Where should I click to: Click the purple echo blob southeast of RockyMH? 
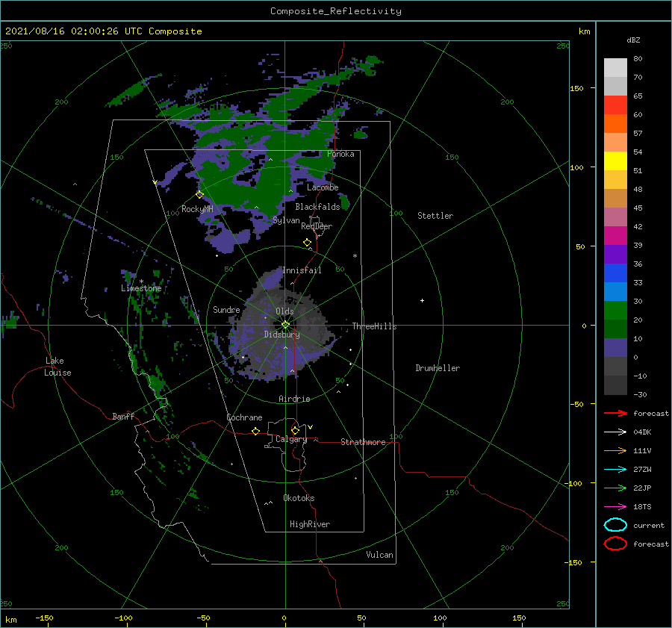pos(227,241)
